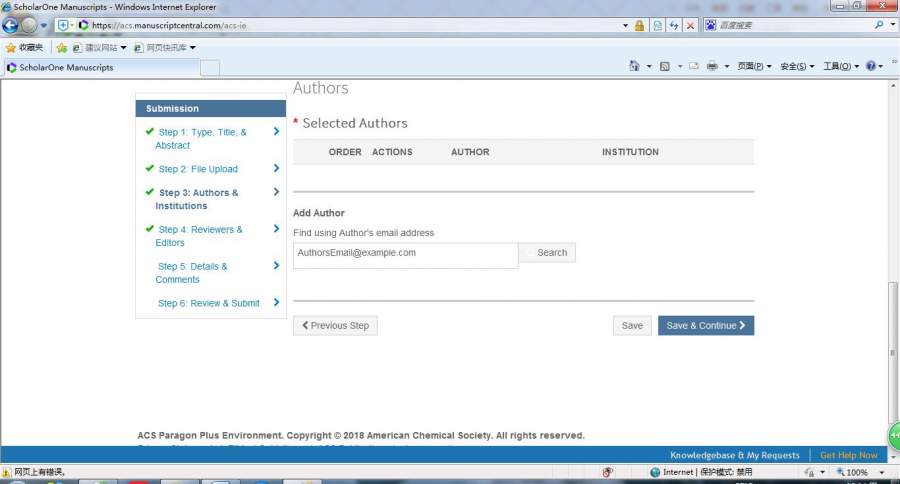Screen dimensions: 900x484
Task: Click the green checkmark for Step 3
Action: click(x=149, y=192)
